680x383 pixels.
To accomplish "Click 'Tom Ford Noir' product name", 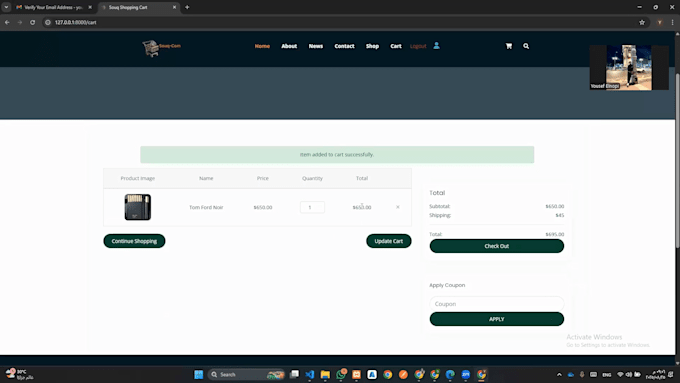I will [206, 207].
